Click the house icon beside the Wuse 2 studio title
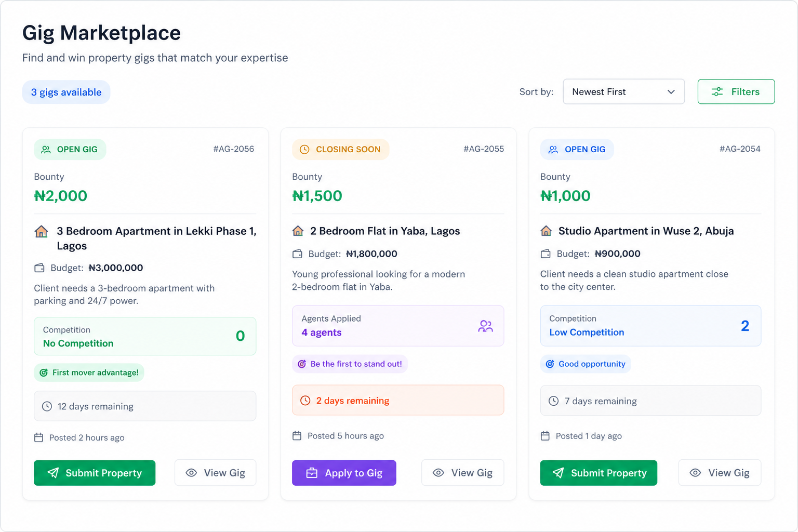798x532 pixels. [546, 231]
